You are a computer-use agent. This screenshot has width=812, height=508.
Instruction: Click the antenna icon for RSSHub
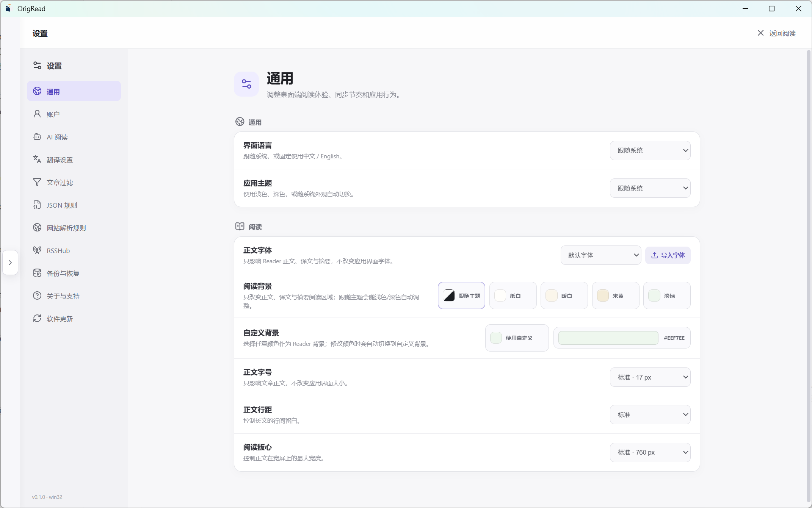coord(37,250)
